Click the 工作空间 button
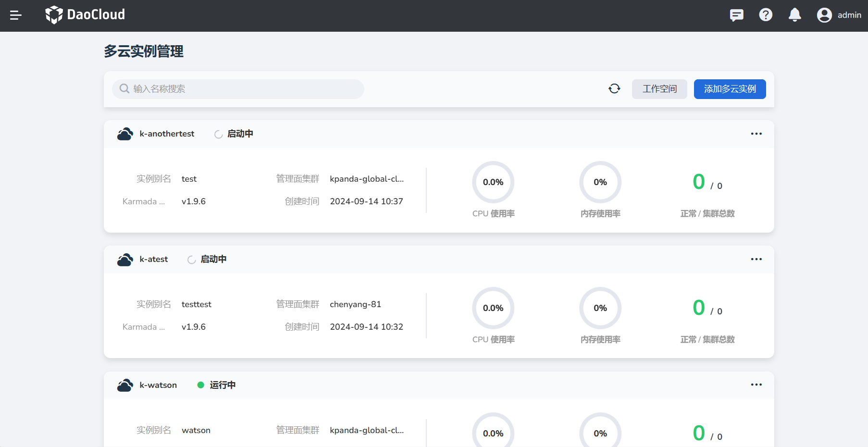Screen dimensions: 868x447 (x=659, y=89)
